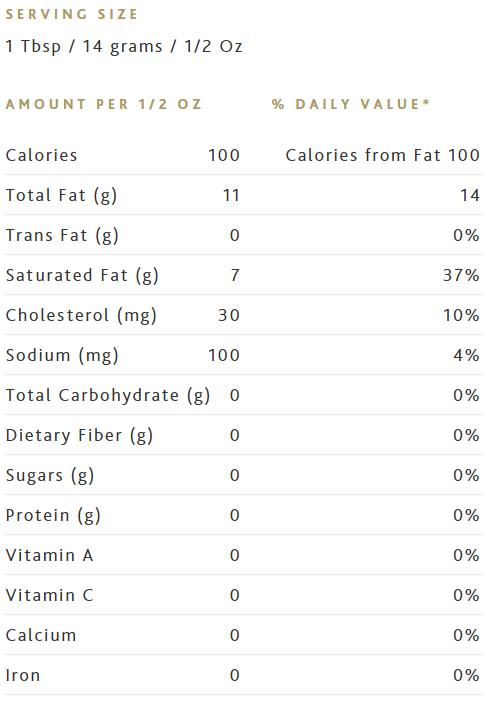Click Cholesterol 10% daily value
The image size is (495, 706).
(461, 315)
